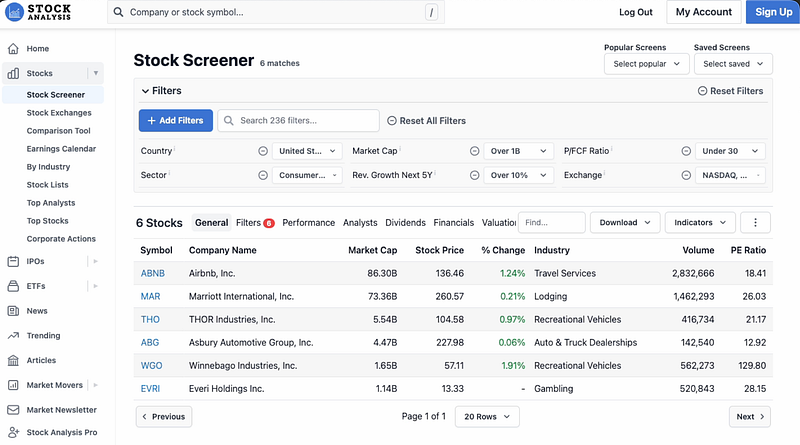This screenshot has height=445, width=800.
Task: Open the Select popular screens dropdown
Action: 646,64
